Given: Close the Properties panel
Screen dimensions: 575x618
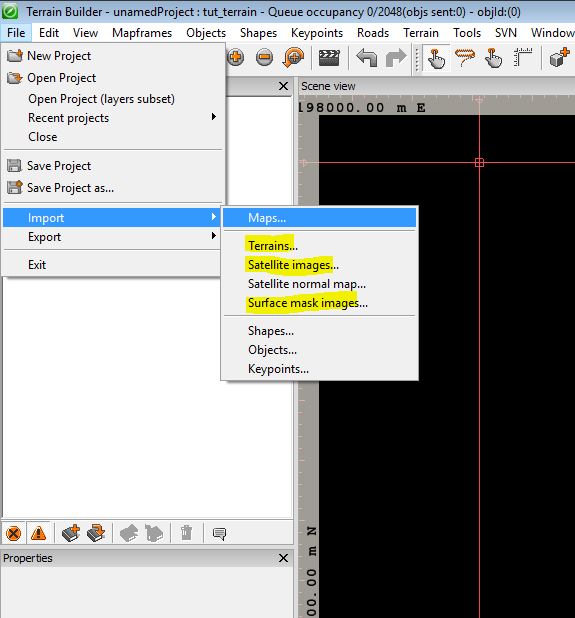Looking at the screenshot, I should point(283,558).
